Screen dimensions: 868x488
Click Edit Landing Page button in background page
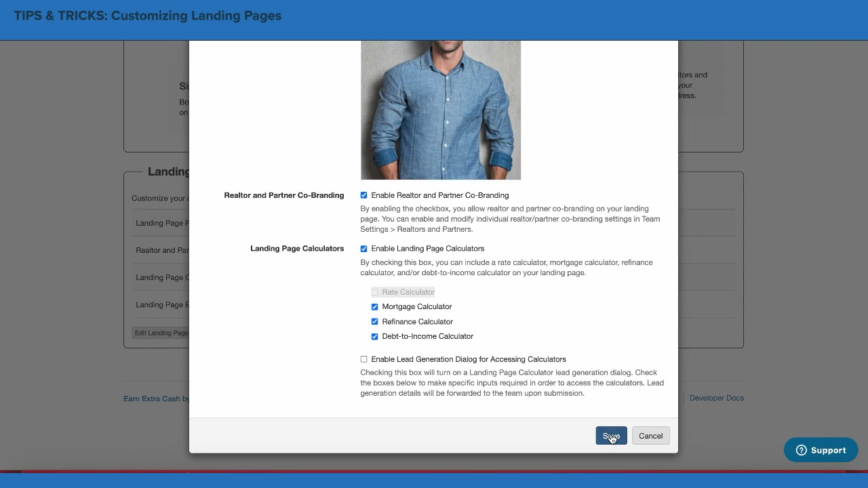coord(161,333)
